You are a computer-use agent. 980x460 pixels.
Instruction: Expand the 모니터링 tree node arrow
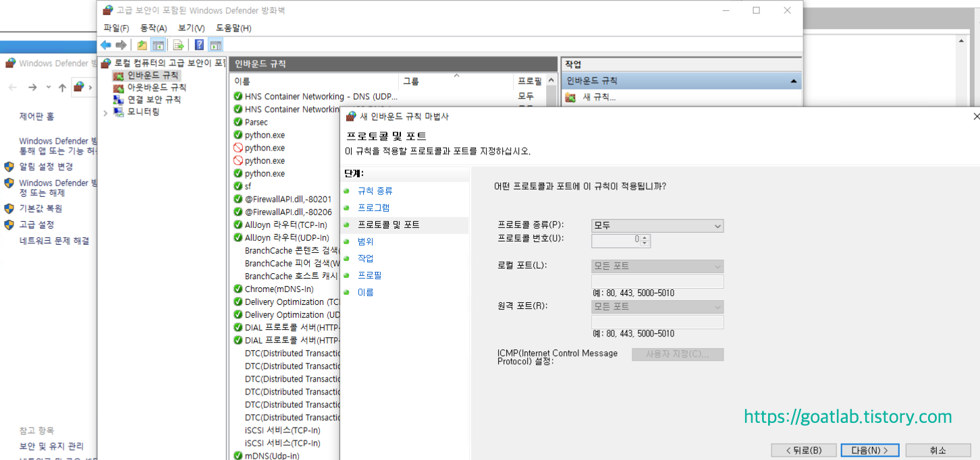click(105, 113)
